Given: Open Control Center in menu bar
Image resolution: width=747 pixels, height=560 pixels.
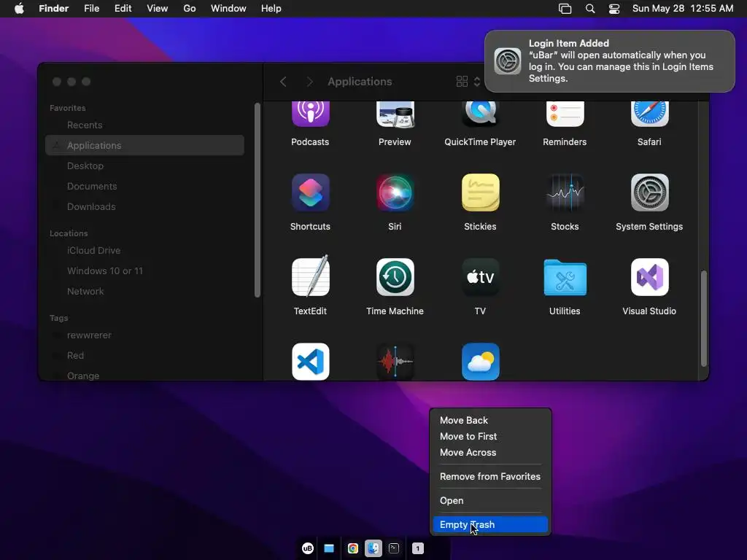Looking at the screenshot, I should (x=614, y=9).
